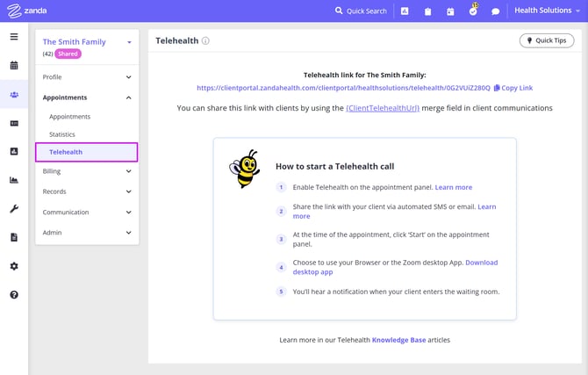Open reports chart icon in the left sidebar

(x=14, y=180)
